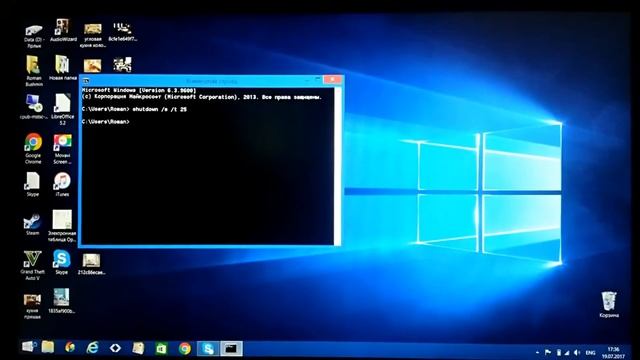Click the Microsoft Corporation 2013 copyright line
640x360 pixels.
(201, 97)
